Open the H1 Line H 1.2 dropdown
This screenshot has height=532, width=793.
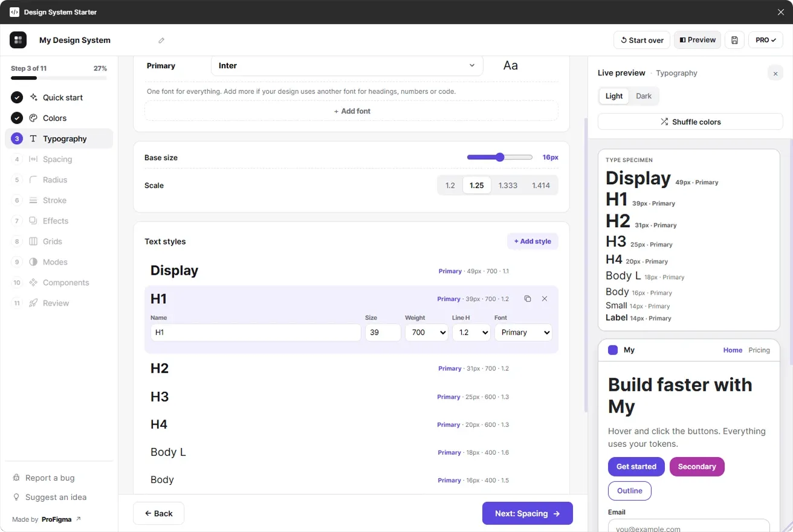471,332
